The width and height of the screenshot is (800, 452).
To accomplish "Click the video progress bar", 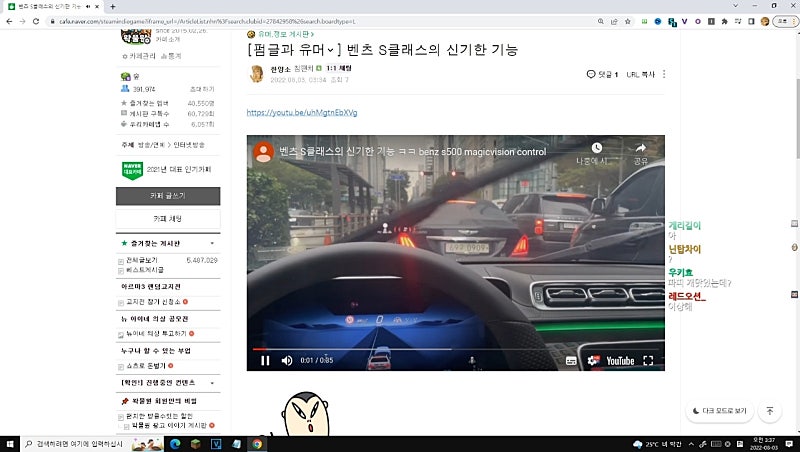I will click(456, 349).
